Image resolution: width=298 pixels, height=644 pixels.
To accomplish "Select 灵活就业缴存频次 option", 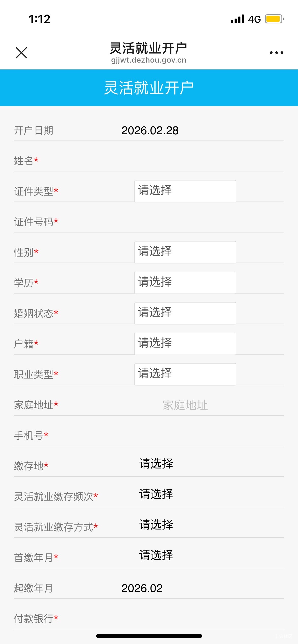I will click(156, 494).
